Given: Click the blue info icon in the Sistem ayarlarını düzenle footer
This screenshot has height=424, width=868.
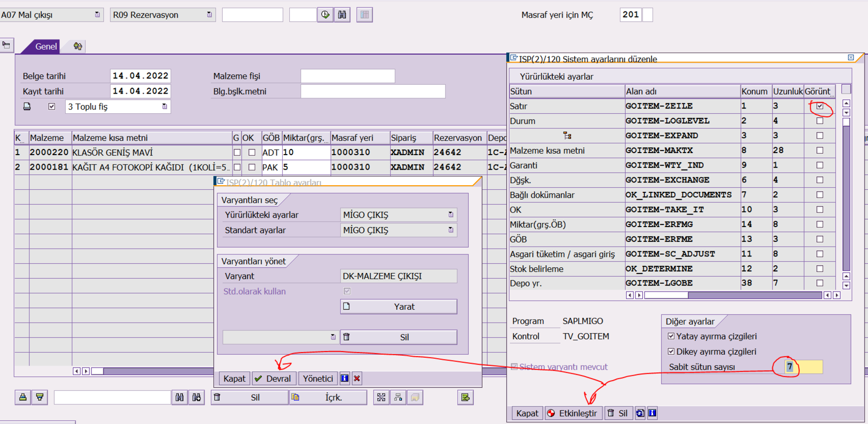Looking at the screenshot, I should point(653,413).
